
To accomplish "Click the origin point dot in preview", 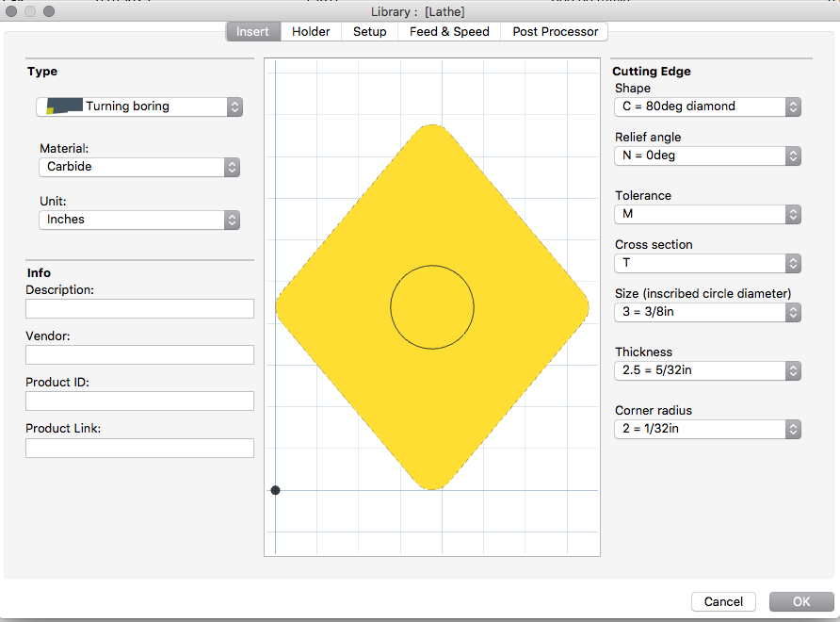I will pos(275,490).
